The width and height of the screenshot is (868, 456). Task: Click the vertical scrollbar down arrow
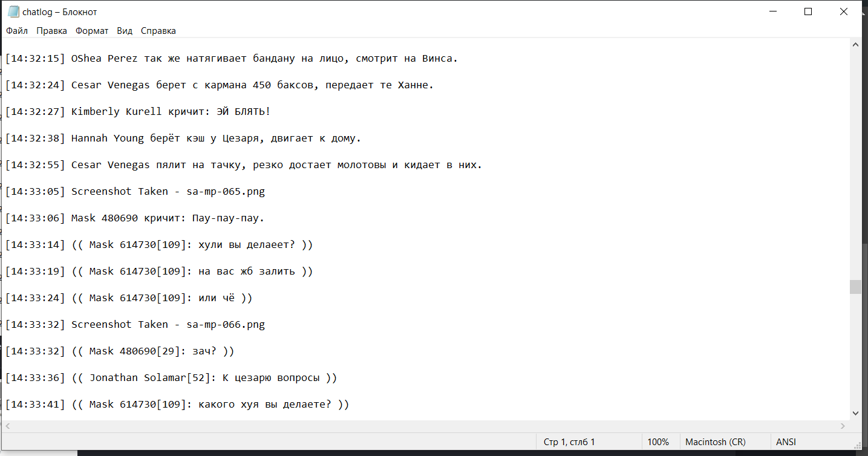[x=855, y=413]
